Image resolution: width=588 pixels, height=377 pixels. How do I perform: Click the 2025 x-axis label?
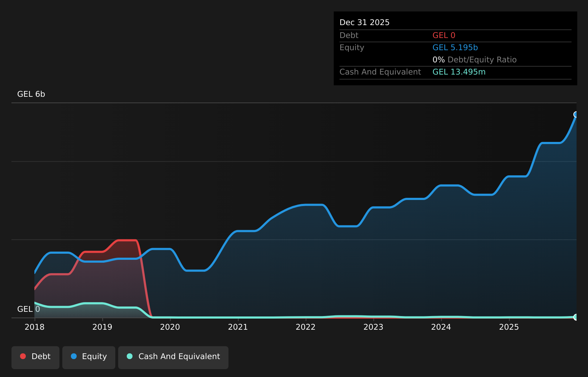(509, 327)
